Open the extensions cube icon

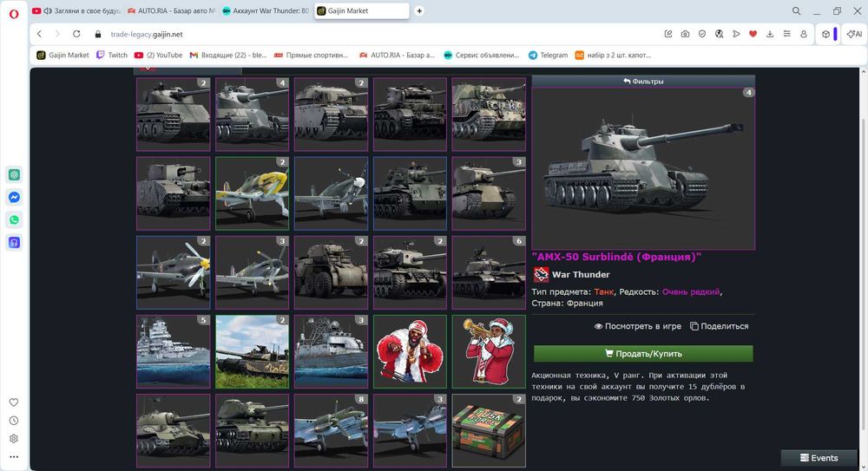(826, 34)
